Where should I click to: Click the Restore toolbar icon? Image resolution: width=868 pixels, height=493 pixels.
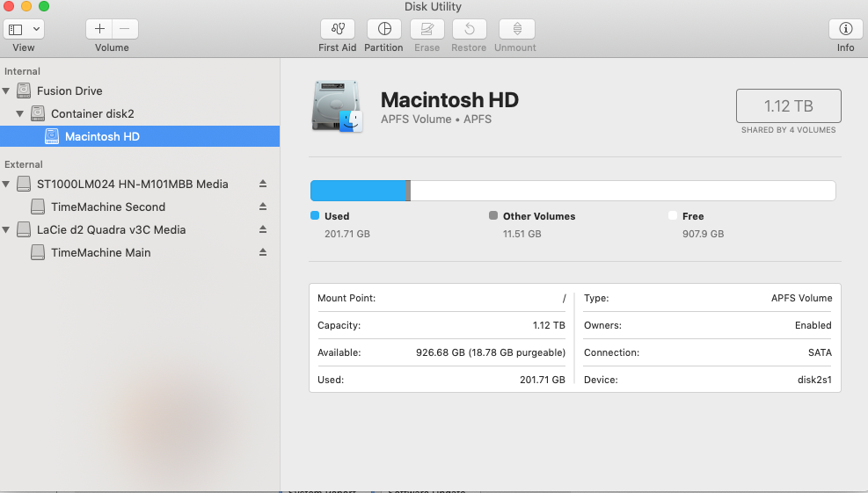(470, 29)
